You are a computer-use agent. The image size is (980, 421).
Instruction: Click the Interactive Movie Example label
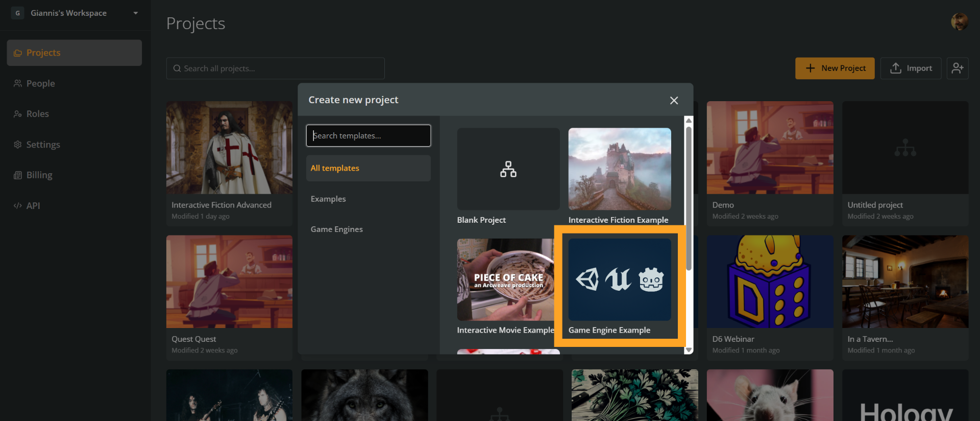505,331
